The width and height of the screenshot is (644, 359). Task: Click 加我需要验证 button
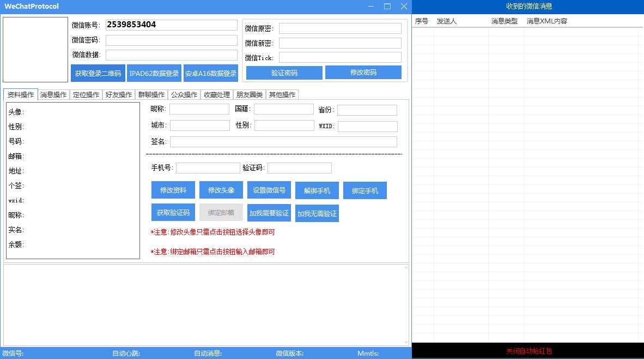[x=269, y=213]
